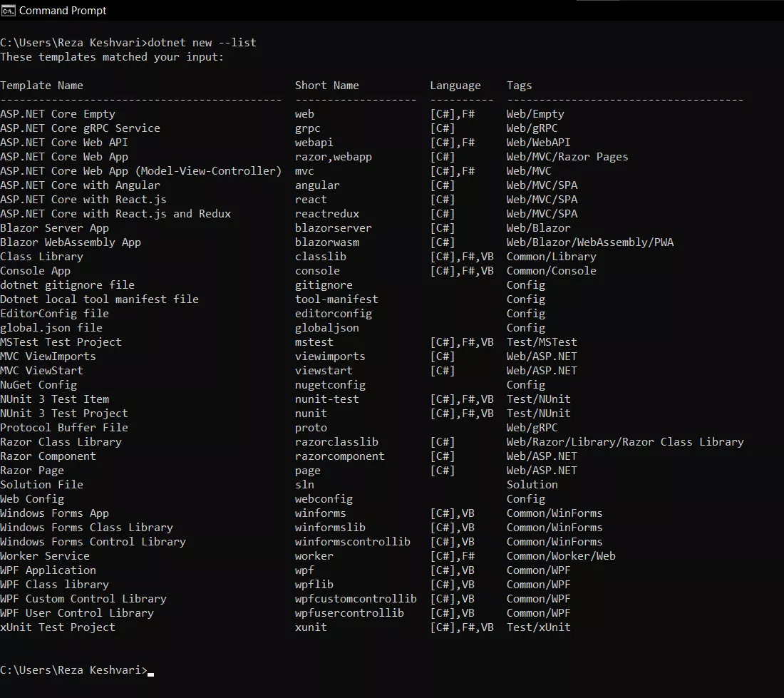
Task: Click 'Web/Blazor/WebAssembly/PWA' tag
Action: click(x=590, y=242)
